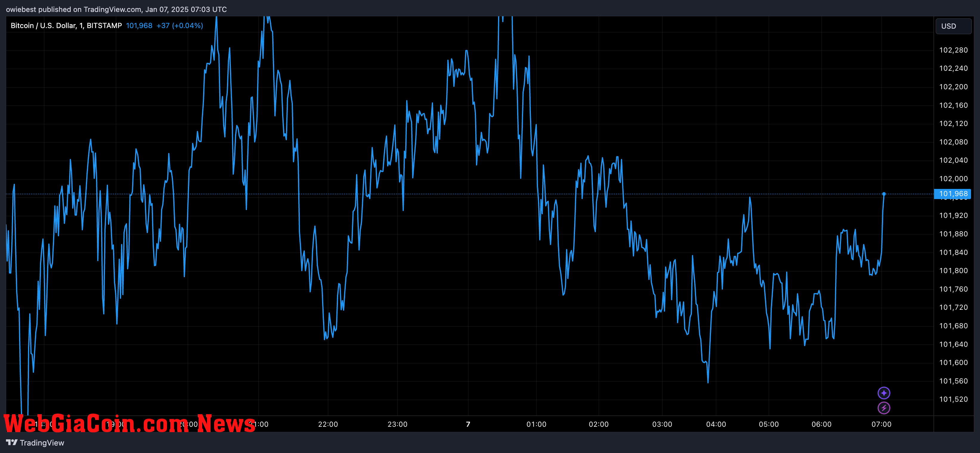Click the TradingView logo at bottom left
Viewport: 980px width, 453px height.
click(x=35, y=442)
